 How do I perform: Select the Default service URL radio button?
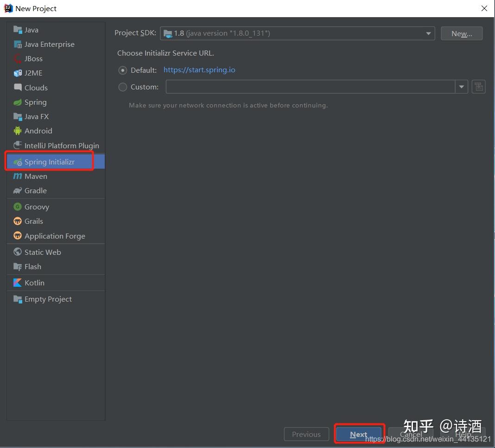click(x=122, y=70)
